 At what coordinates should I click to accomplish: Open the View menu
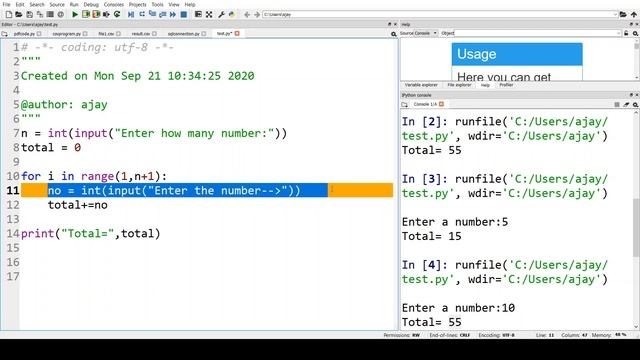pyautogui.click(x=174, y=4)
